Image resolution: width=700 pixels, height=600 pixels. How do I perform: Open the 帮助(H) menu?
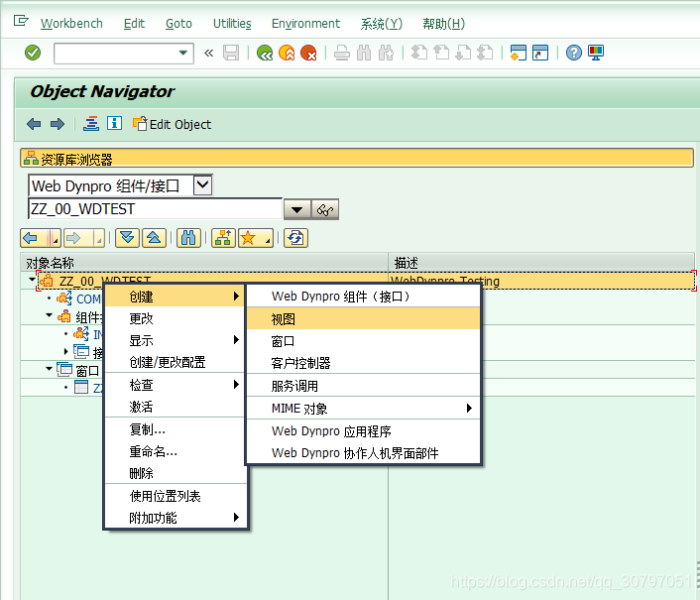point(444,23)
